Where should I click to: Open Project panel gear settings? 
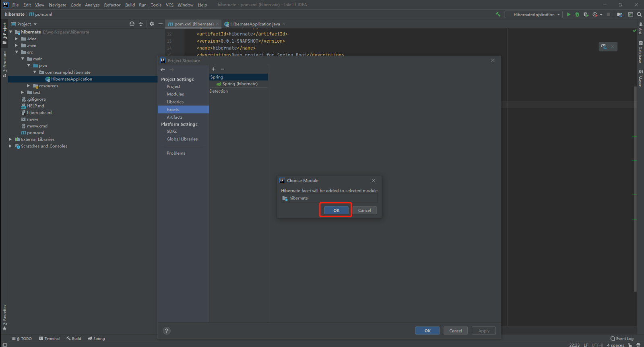[x=152, y=24]
